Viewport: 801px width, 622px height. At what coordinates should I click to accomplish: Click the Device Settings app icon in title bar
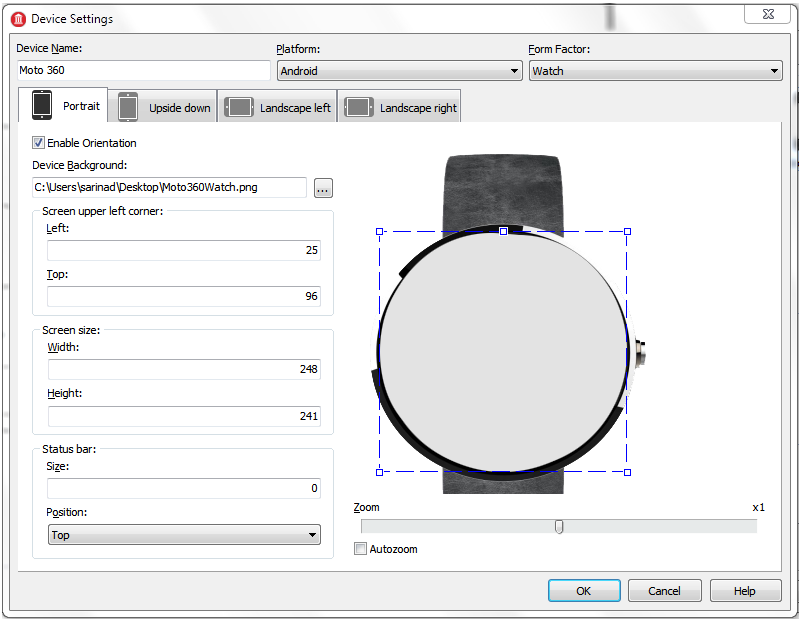tap(17, 18)
